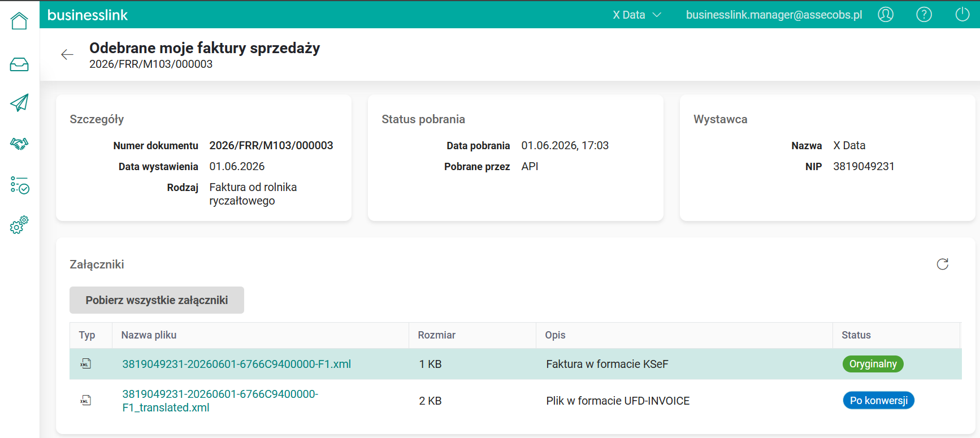
Task: Select NIP value 3819049231
Action: (864, 166)
